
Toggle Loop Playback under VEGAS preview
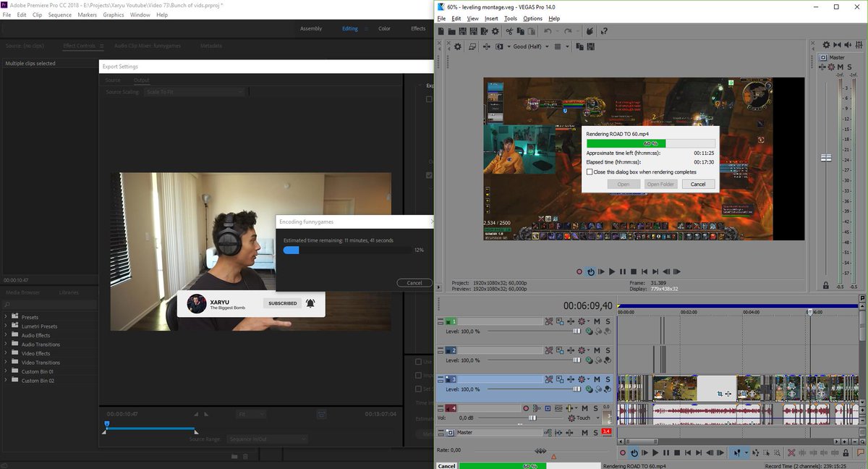pyautogui.click(x=591, y=271)
